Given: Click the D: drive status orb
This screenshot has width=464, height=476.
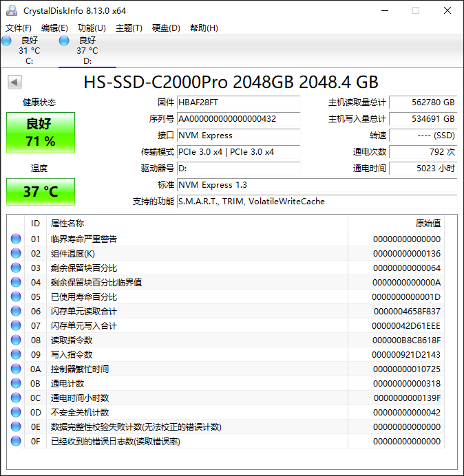Looking at the screenshot, I should 64,41.
